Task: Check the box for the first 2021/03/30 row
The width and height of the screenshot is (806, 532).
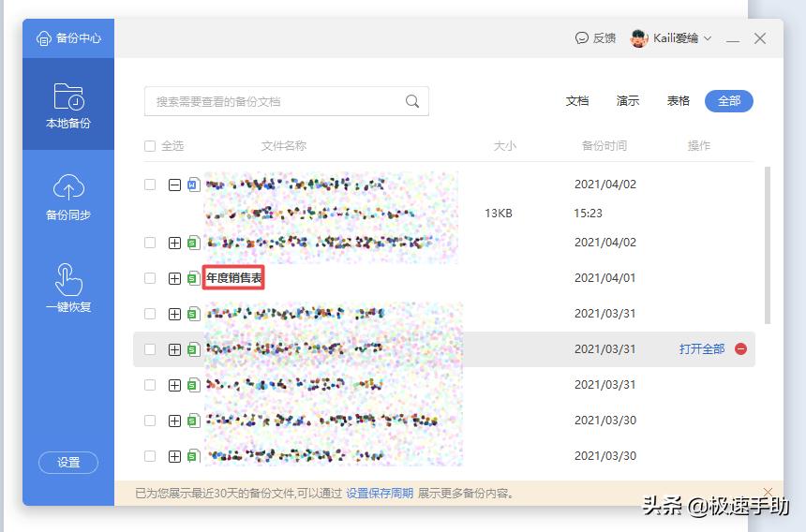Action: pos(150,421)
